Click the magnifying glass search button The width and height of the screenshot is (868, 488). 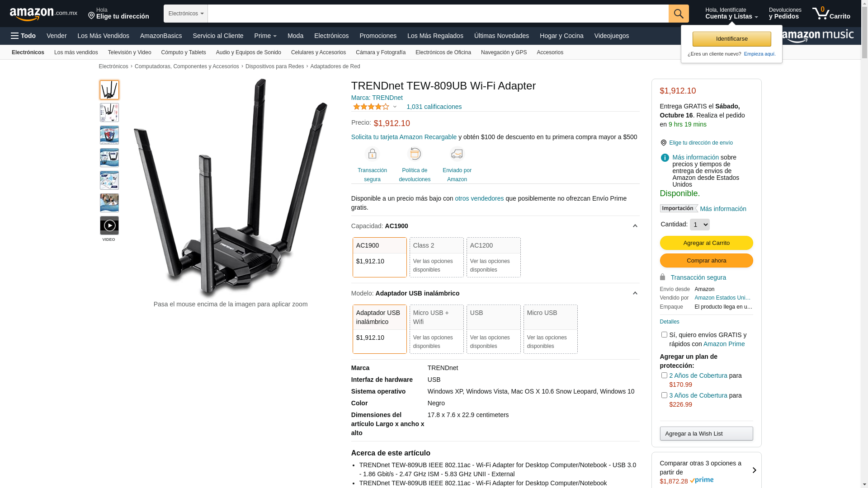tap(679, 14)
